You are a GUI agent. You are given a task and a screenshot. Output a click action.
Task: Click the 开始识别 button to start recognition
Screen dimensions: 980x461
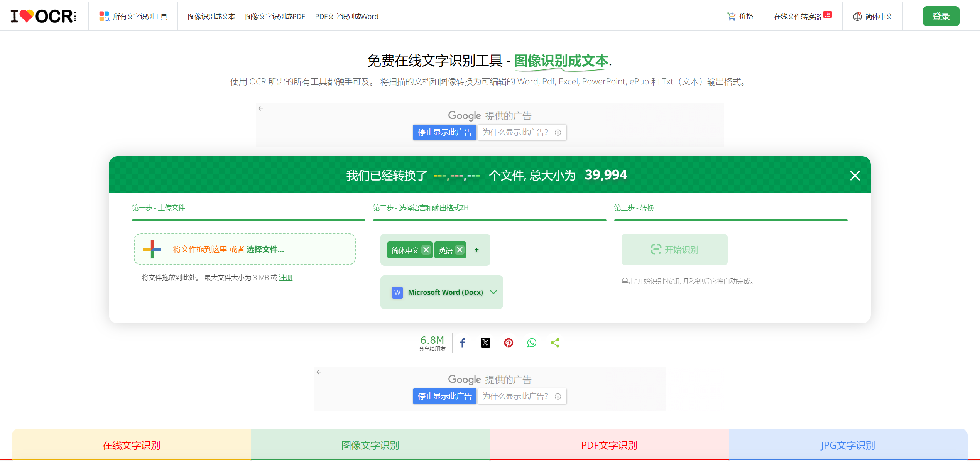(674, 250)
